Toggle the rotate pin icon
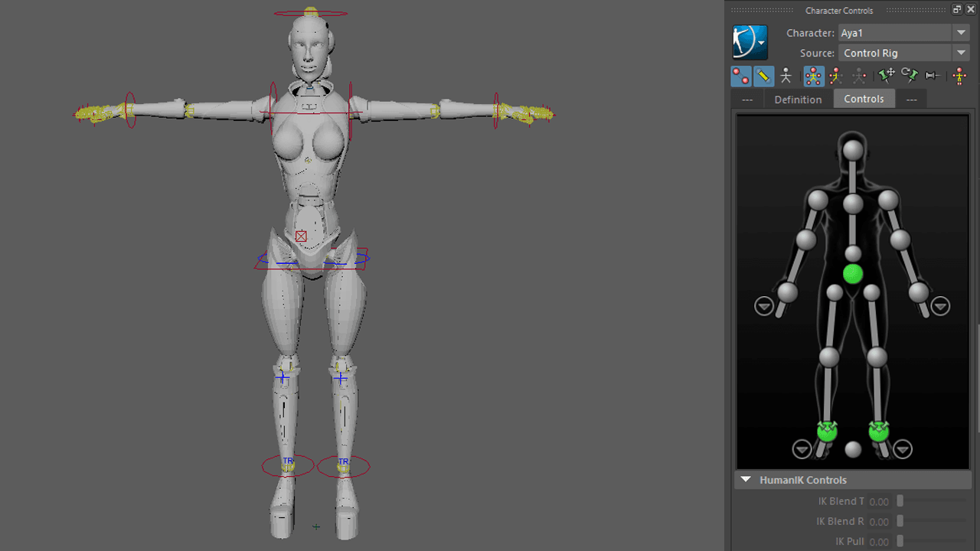 pos(910,76)
